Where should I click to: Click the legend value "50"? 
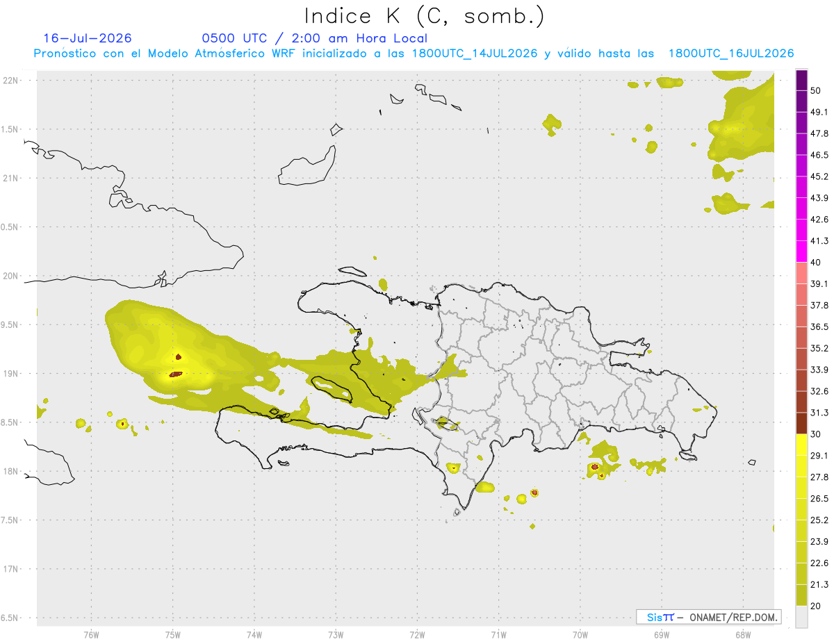(817, 91)
